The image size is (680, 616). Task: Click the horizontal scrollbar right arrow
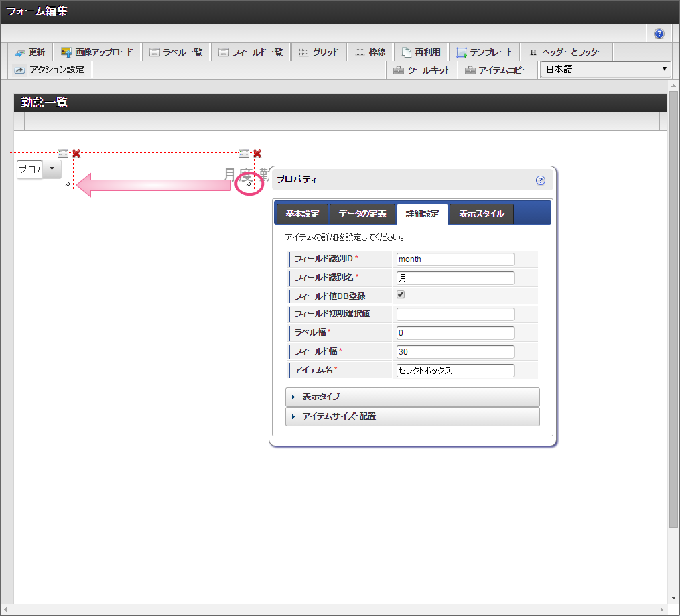[x=662, y=609]
